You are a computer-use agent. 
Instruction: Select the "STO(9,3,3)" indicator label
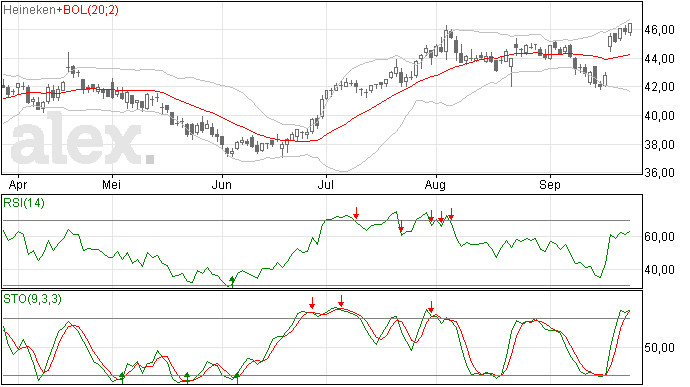click(32, 299)
